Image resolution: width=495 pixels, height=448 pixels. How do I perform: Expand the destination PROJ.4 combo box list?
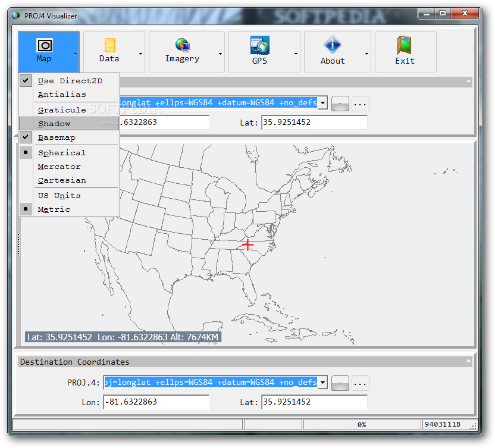(322, 383)
